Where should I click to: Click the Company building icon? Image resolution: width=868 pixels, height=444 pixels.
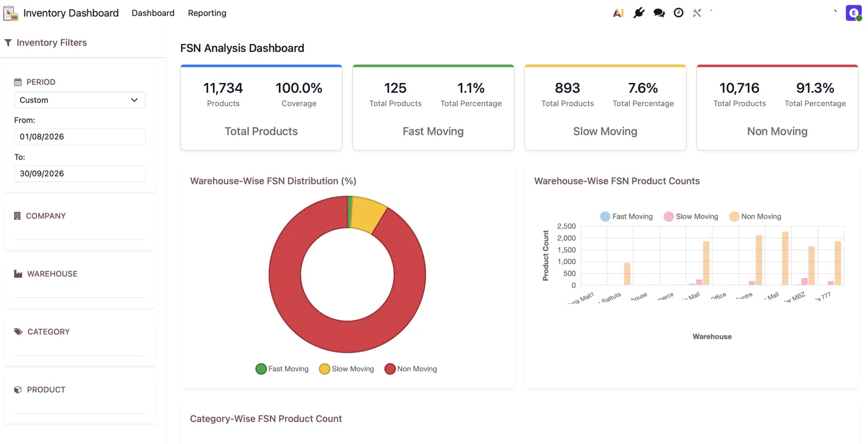17,216
